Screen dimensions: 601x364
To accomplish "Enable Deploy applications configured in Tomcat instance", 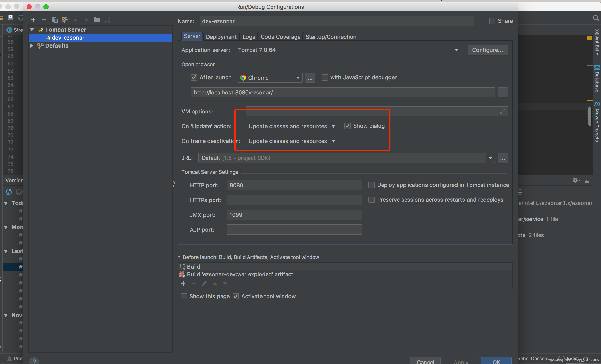I will 371,185.
